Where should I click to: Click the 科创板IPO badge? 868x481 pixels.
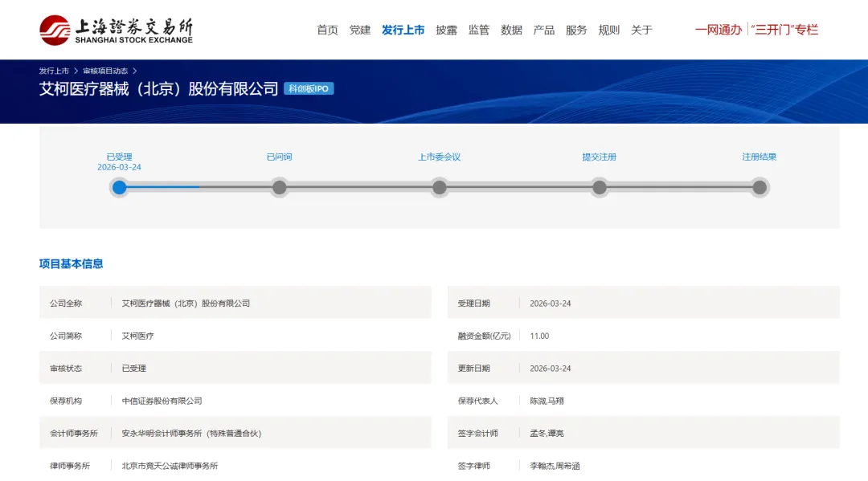[309, 88]
